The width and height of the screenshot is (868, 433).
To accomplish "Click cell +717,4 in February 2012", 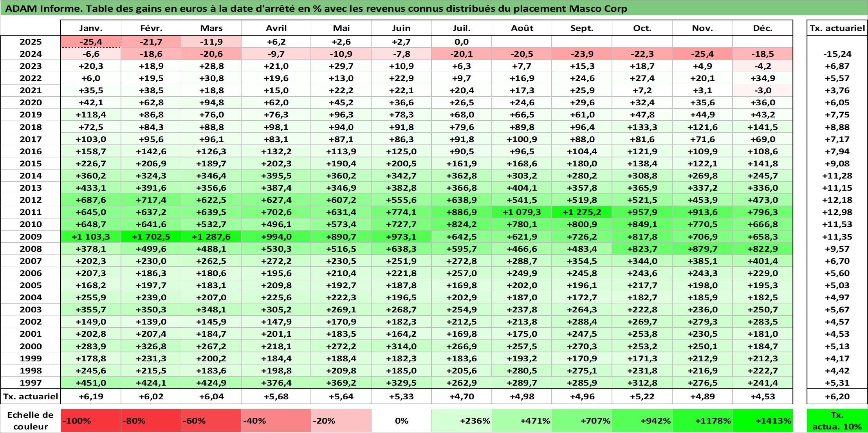I will pos(151,200).
